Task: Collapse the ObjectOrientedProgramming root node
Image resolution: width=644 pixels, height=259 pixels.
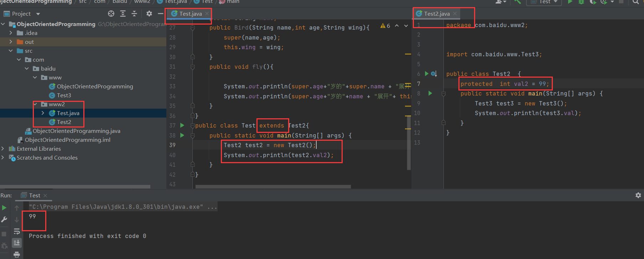Action: (x=3, y=24)
